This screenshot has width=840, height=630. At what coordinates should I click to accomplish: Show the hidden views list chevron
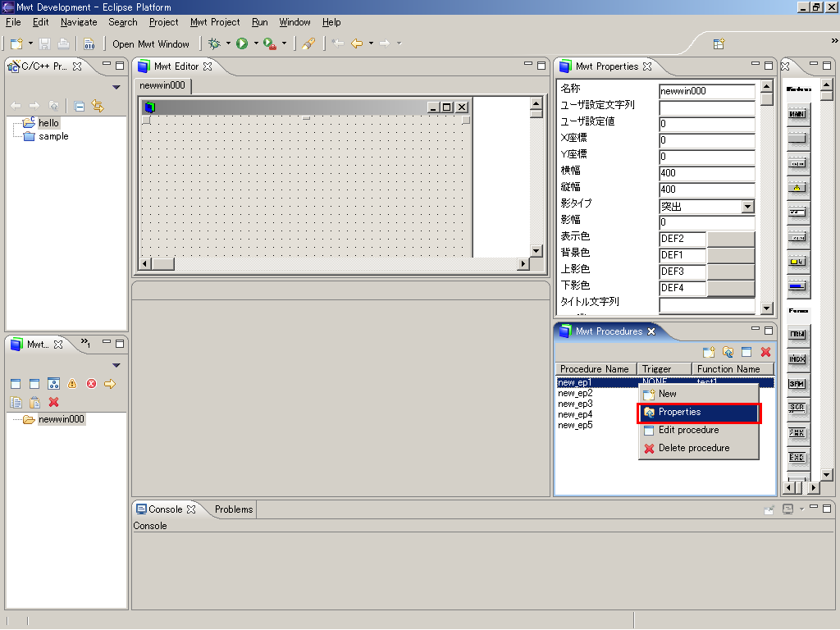click(85, 343)
